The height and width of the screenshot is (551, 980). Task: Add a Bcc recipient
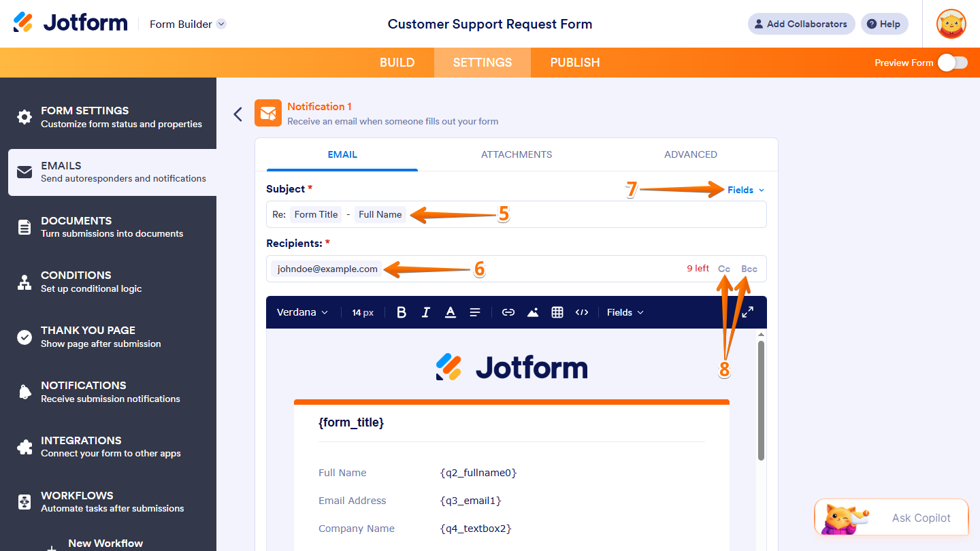[x=749, y=269]
